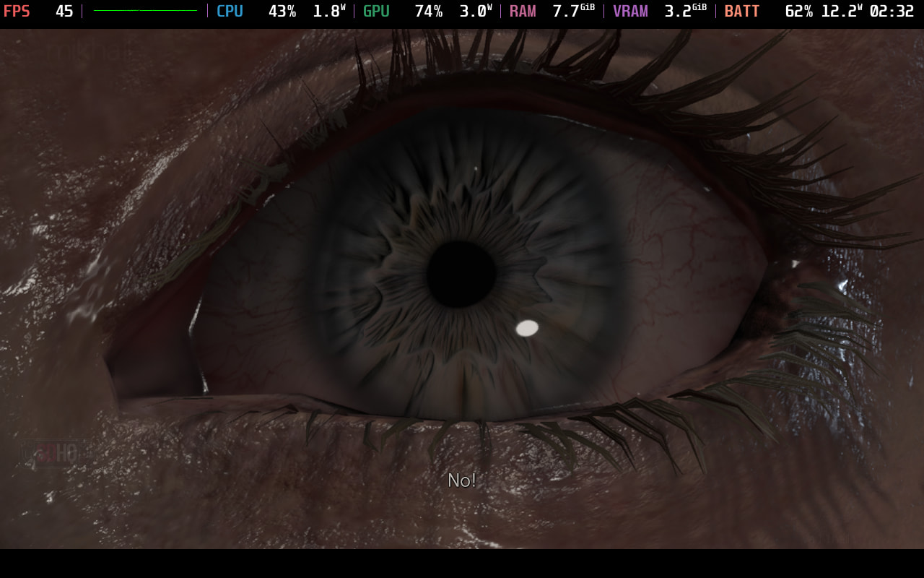Image resolution: width=924 pixels, height=578 pixels.
Task: Click the battery power draw 12.2W
Action: [842, 12]
